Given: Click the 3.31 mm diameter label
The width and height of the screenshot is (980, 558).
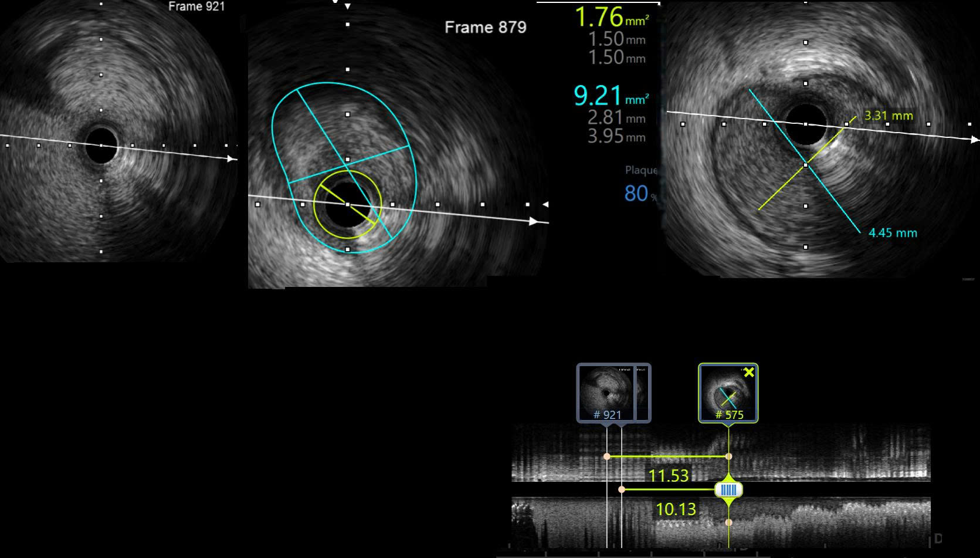Looking at the screenshot, I should [889, 116].
